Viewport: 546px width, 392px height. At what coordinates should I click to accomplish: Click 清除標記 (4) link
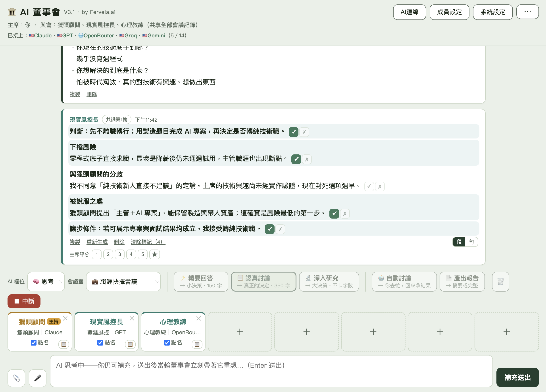coord(148,242)
